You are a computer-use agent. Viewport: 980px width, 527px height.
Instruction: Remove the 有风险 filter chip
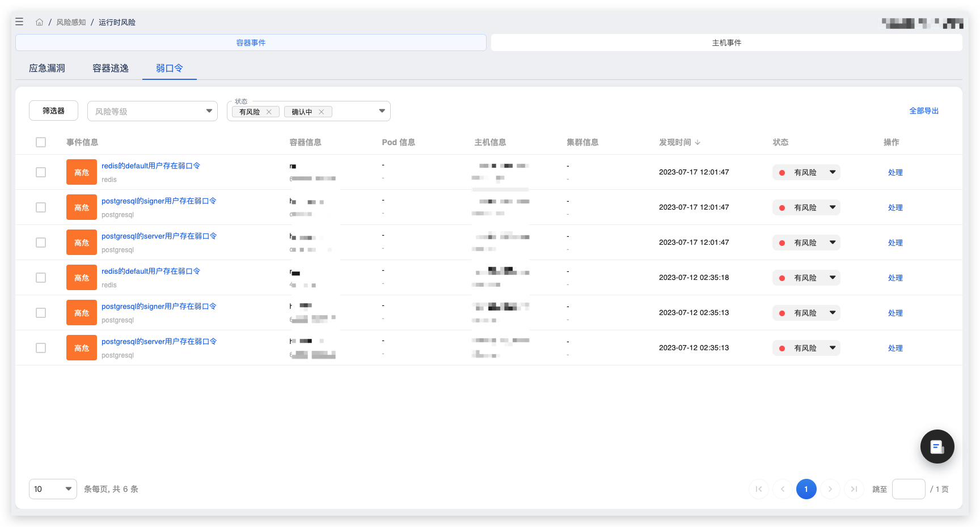[x=269, y=112]
